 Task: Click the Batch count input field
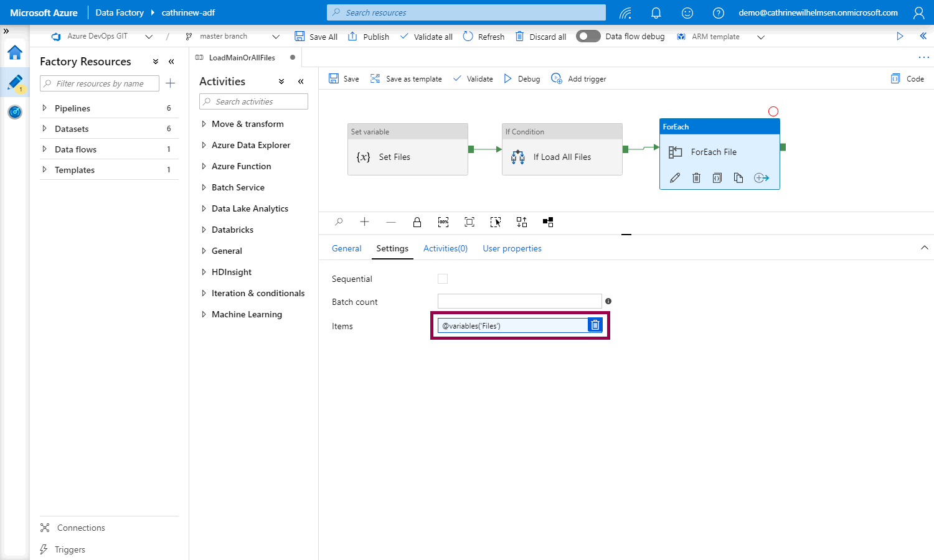(519, 301)
